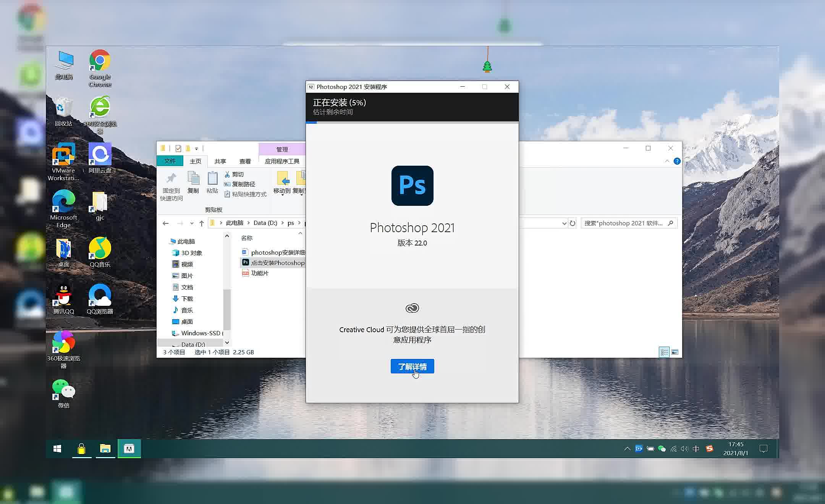Select the 共享 ribbon tab
The height and width of the screenshot is (504, 825).
[x=220, y=161]
